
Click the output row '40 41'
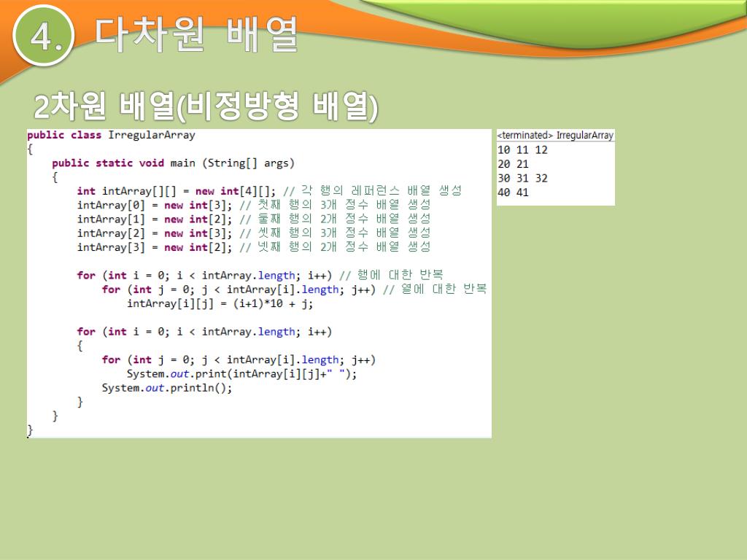click(x=513, y=192)
